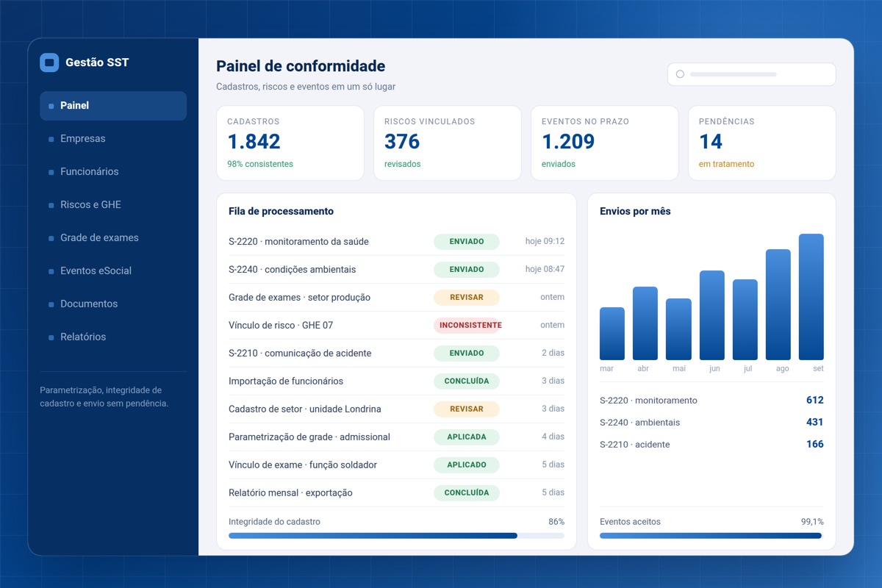
Task: Click the ago bar in chart
Action: tap(778, 305)
